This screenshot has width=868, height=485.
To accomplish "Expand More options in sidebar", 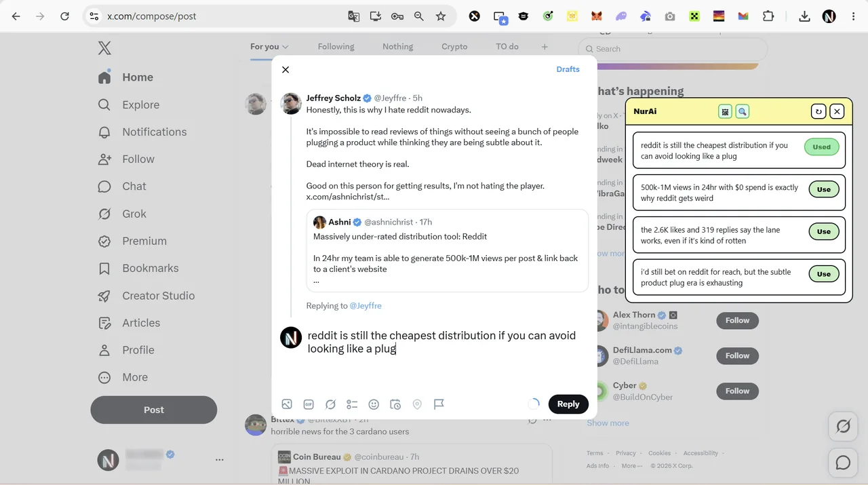I will click(123, 377).
